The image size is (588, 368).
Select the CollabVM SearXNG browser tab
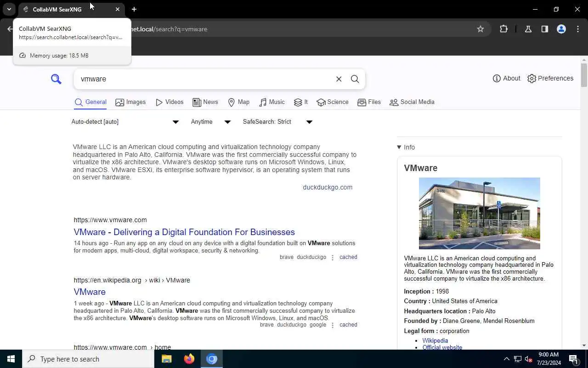(71, 9)
